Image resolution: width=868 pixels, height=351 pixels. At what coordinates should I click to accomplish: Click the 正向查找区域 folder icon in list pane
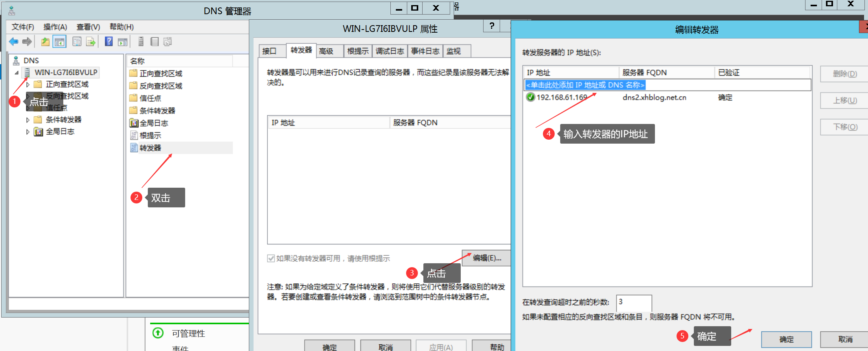(x=134, y=73)
